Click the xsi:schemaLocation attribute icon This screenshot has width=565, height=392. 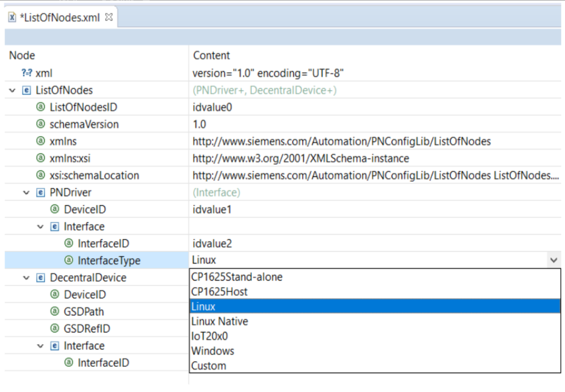pyautogui.click(x=40, y=175)
